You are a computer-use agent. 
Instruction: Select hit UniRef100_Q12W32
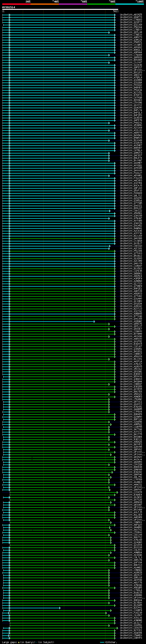click(x=131, y=497)
